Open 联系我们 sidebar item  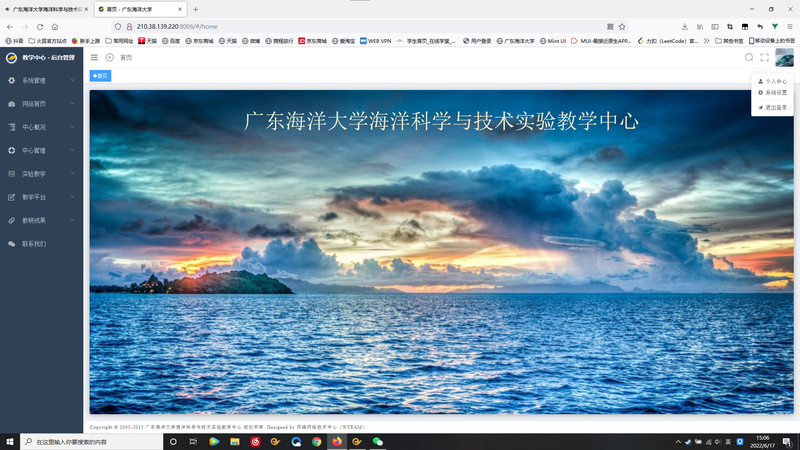point(41,244)
